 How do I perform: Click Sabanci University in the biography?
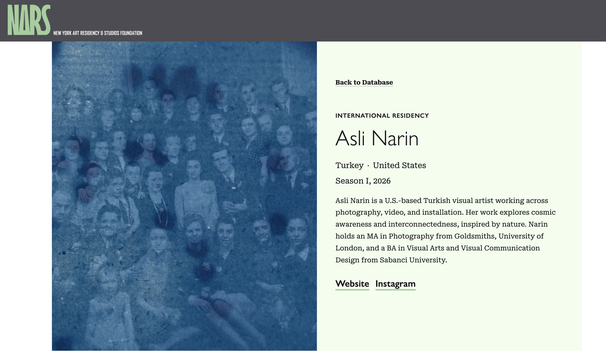[413, 260]
